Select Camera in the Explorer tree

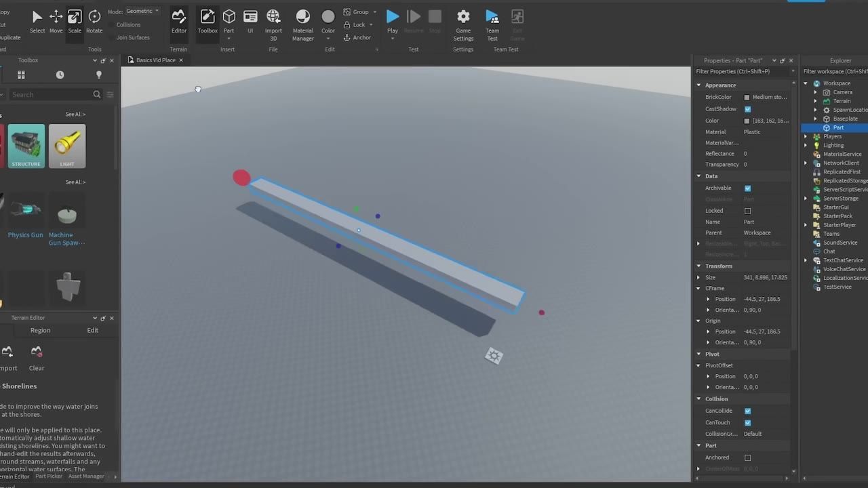843,92
